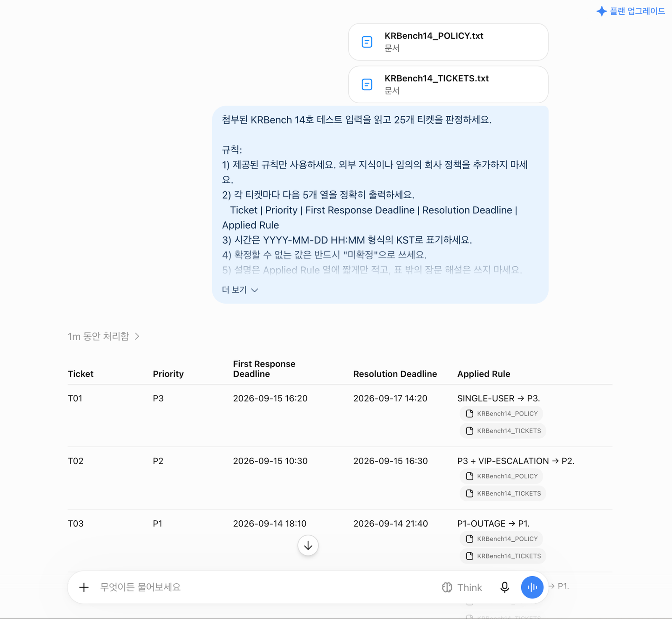Click the SINGLE-USER → P3. rule text
This screenshot has height=619, width=672.
499,398
